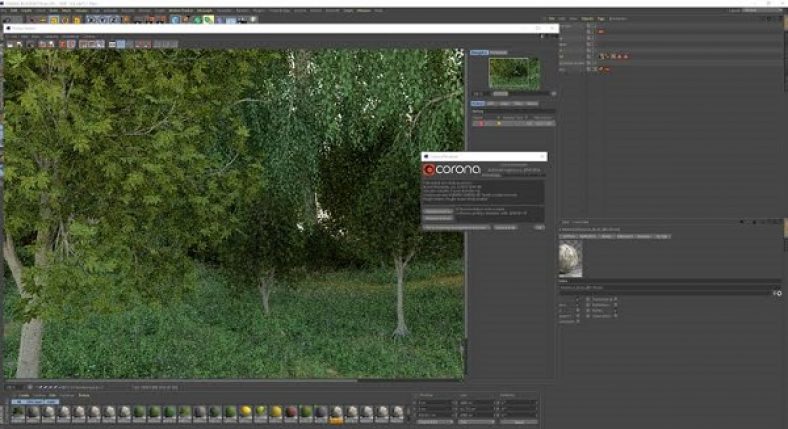
Task: Open Tags menu in Object Manager
Action: pos(601,19)
